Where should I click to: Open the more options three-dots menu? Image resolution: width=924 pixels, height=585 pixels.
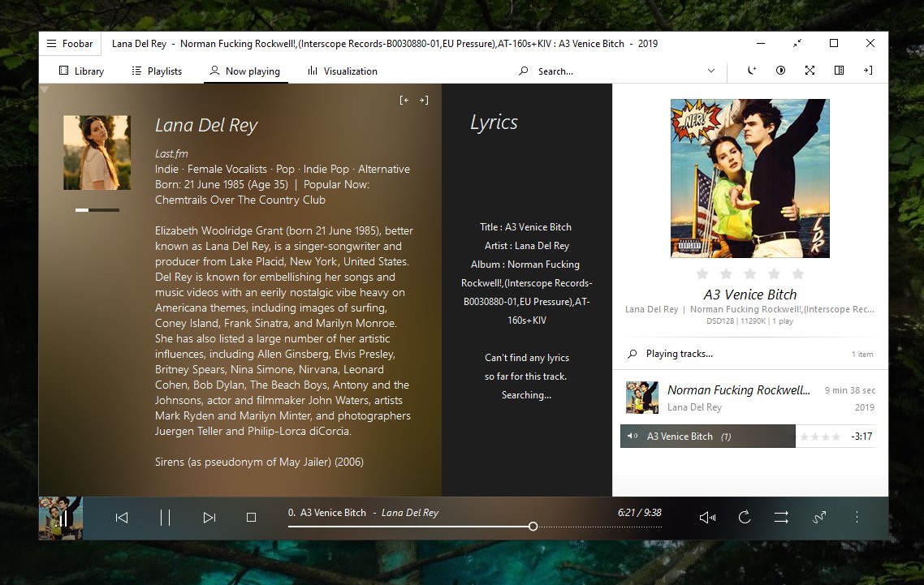pos(857,518)
